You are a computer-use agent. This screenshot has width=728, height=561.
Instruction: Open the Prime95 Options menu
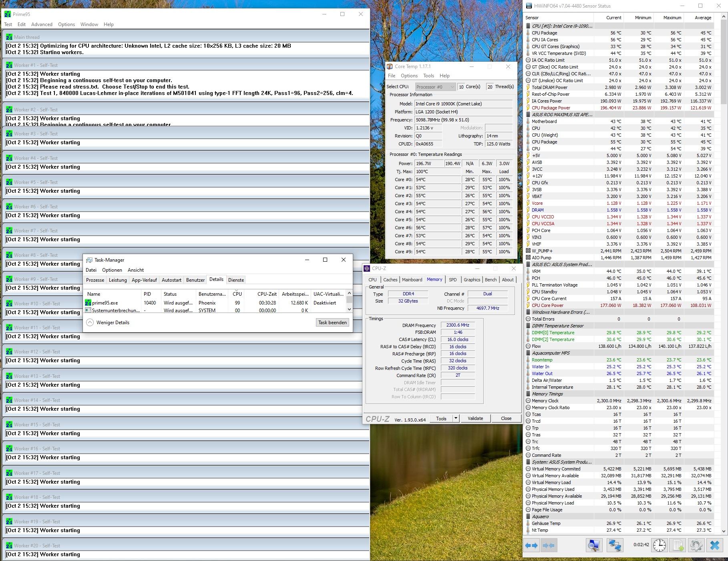pyautogui.click(x=66, y=24)
